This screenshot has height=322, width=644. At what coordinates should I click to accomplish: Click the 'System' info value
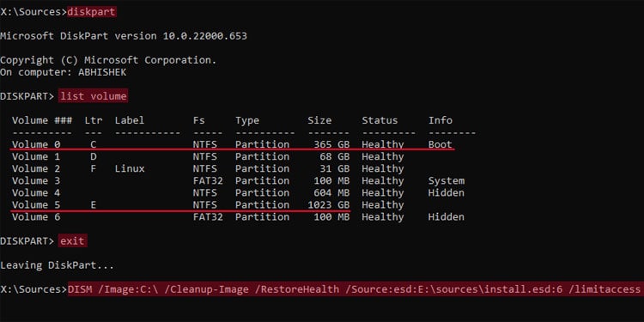(447, 180)
